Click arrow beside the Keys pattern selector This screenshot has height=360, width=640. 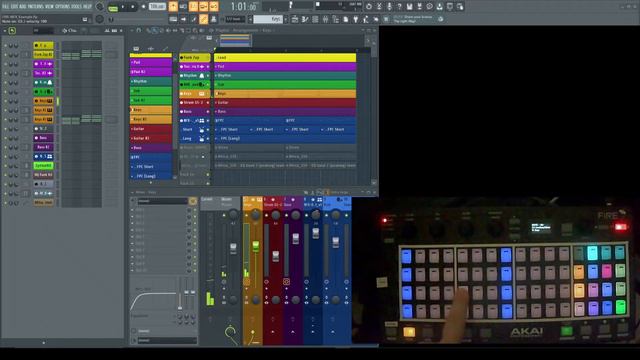pos(250,19)
